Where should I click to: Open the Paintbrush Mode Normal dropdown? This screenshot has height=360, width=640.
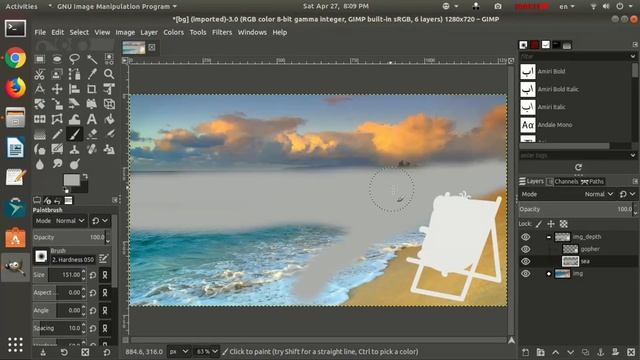pos(60,221)
